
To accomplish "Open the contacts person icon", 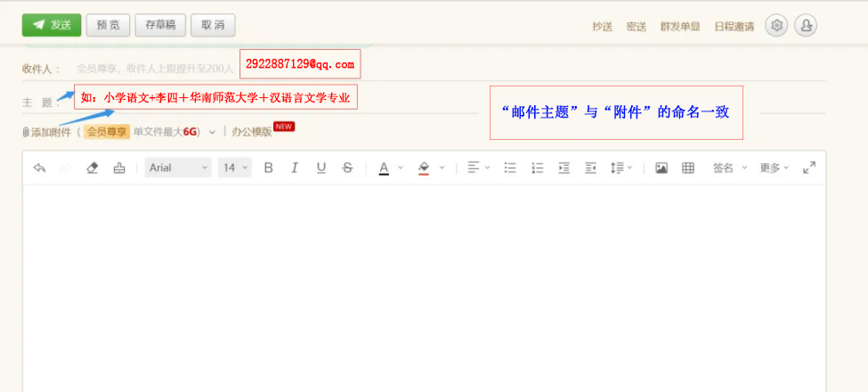I will pyautogui.click(x=806, y=26).
